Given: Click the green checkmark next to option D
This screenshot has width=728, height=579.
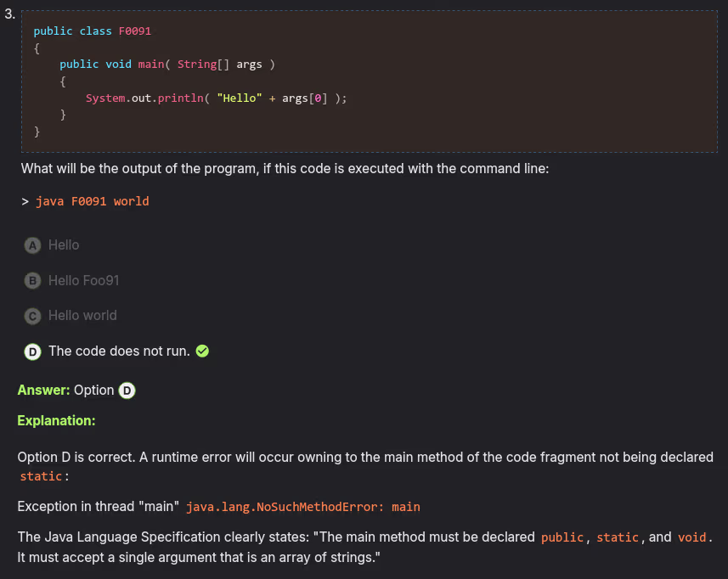Looking at the screenshot, I should [x=202, y=351].
